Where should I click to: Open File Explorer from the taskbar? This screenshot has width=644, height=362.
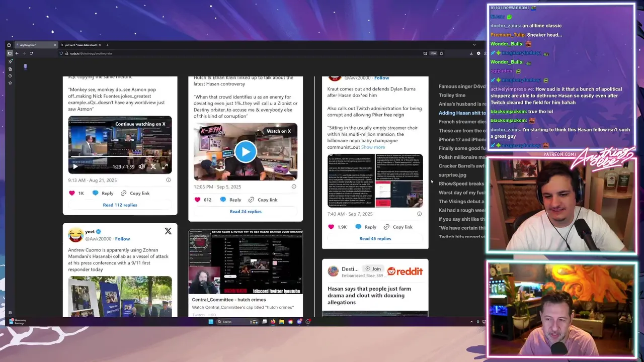click(282, 322)
